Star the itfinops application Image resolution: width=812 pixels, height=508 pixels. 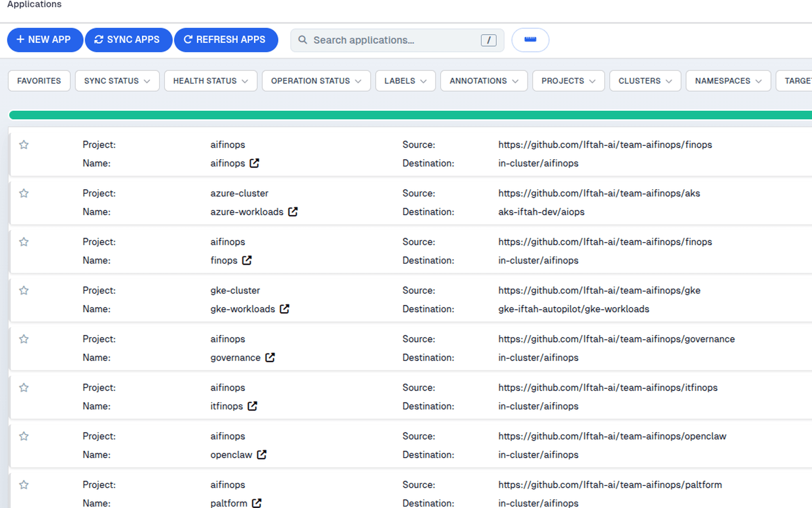[24, 388]
